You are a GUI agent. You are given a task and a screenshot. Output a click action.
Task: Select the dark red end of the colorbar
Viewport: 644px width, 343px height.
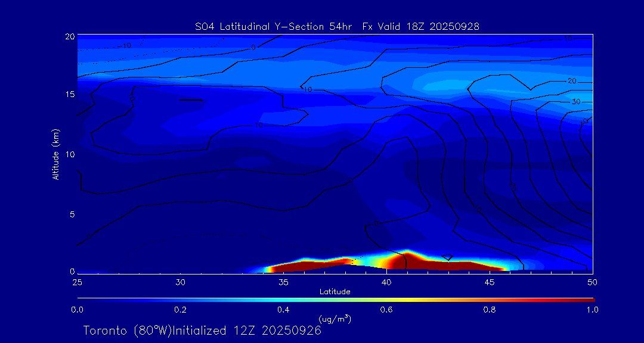(x=587, y=299)
